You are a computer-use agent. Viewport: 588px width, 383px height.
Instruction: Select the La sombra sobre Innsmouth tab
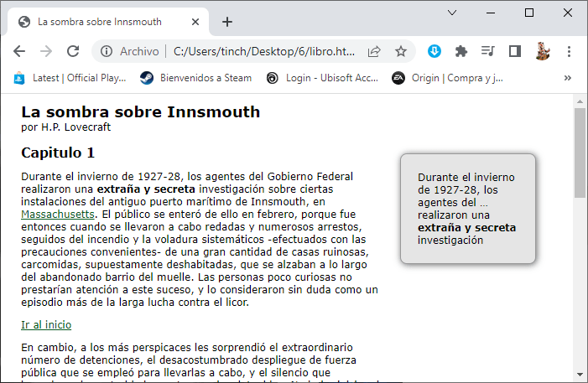99,22
